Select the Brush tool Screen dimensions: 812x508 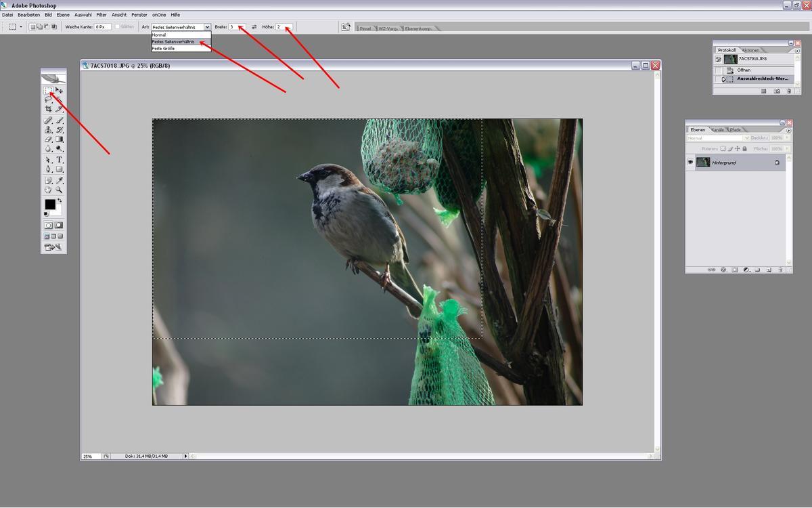click(x=60, y=121)
